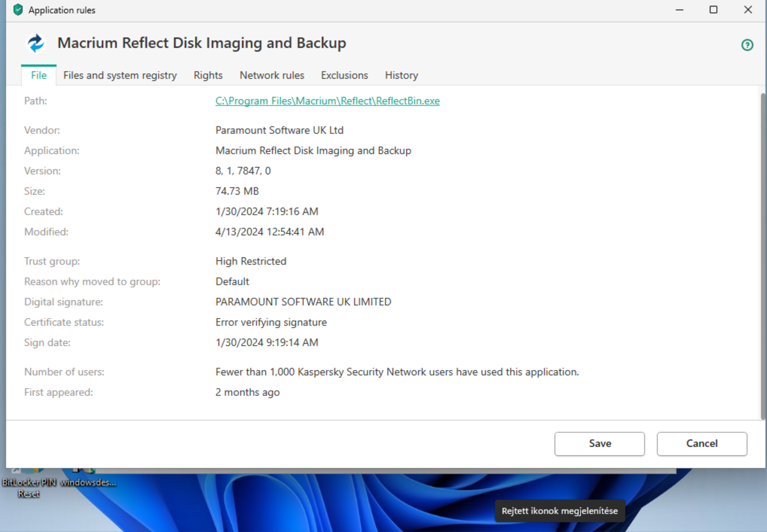Go to the Network rules tab
This screenshot has width=767, height=532.
point(272,75)
